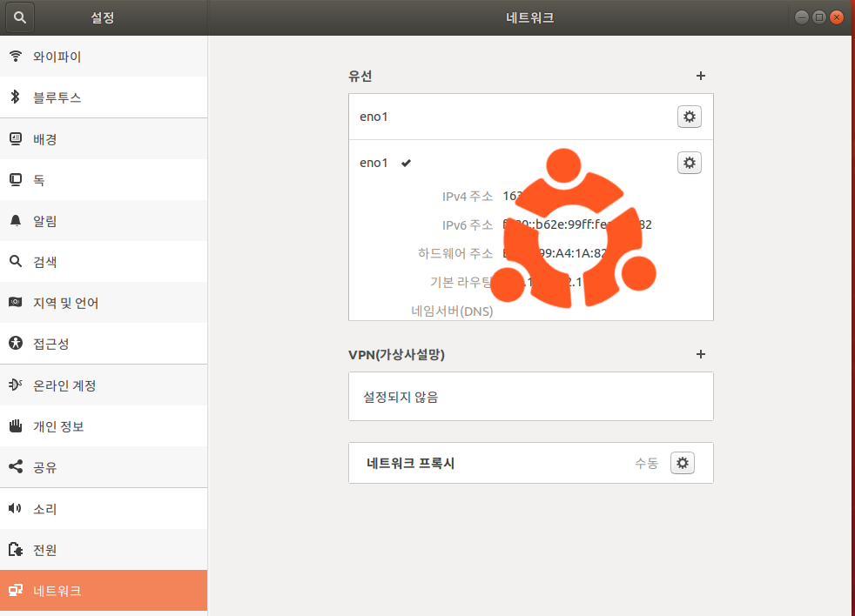Viewport: 855px width, 616px height.
Task: Select the network computers icon in sidebar
Action: click(x=16, y=591)
